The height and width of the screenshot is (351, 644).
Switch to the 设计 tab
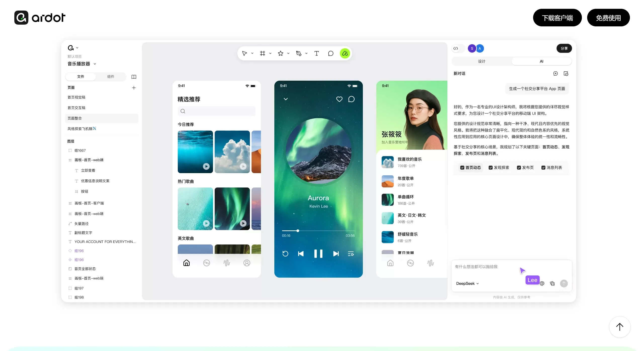click(x=482, y=61)
